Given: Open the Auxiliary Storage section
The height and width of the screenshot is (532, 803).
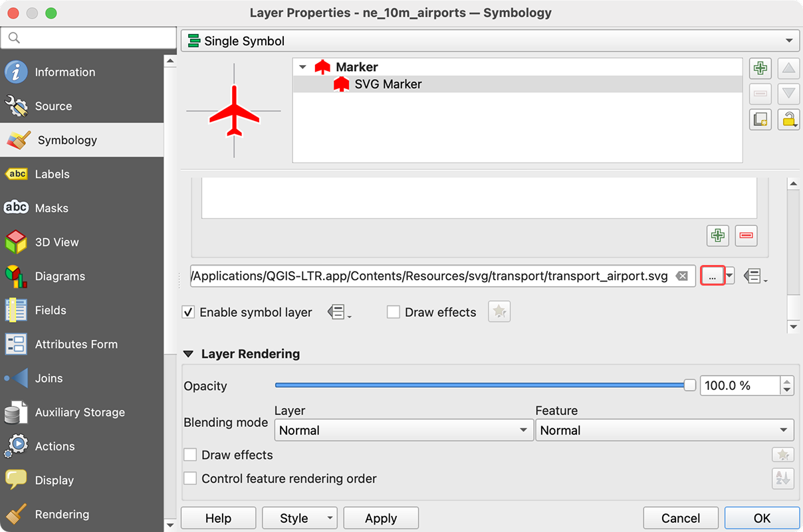Looking at the screenshot, I should point(82,412).
